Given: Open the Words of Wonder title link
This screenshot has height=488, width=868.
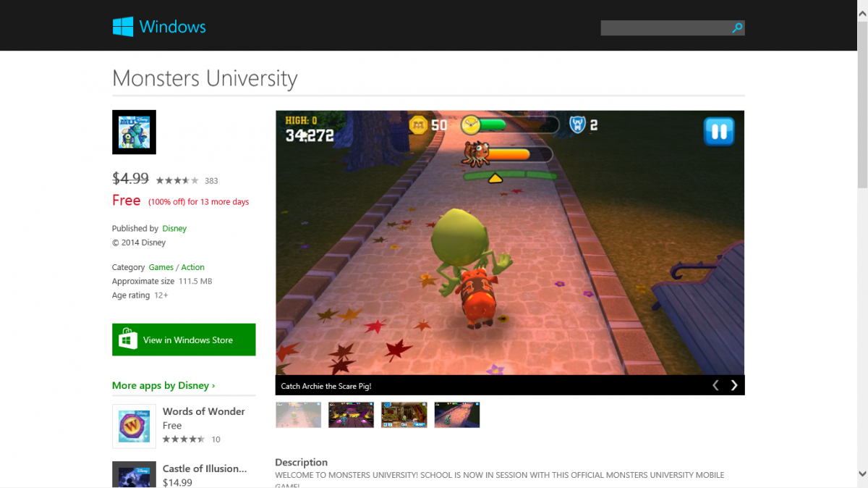Looking at the screenshot, I should click(x=204, y=411).
